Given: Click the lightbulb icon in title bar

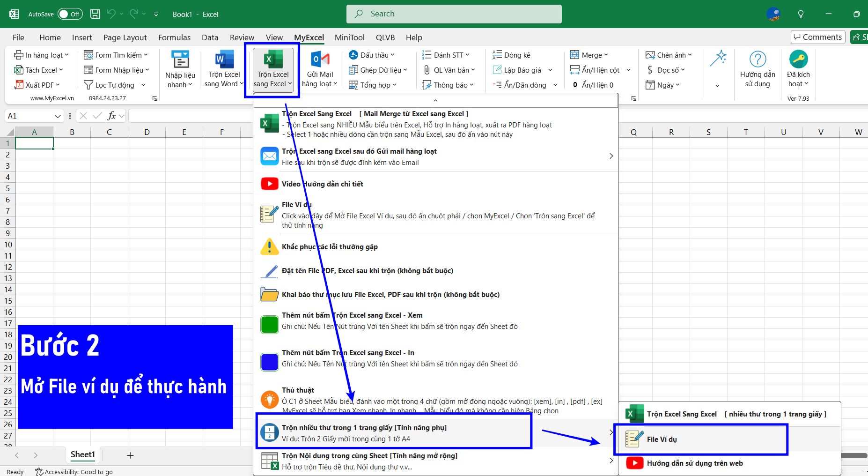Looking at the screenshot, I should click(801, 14).
